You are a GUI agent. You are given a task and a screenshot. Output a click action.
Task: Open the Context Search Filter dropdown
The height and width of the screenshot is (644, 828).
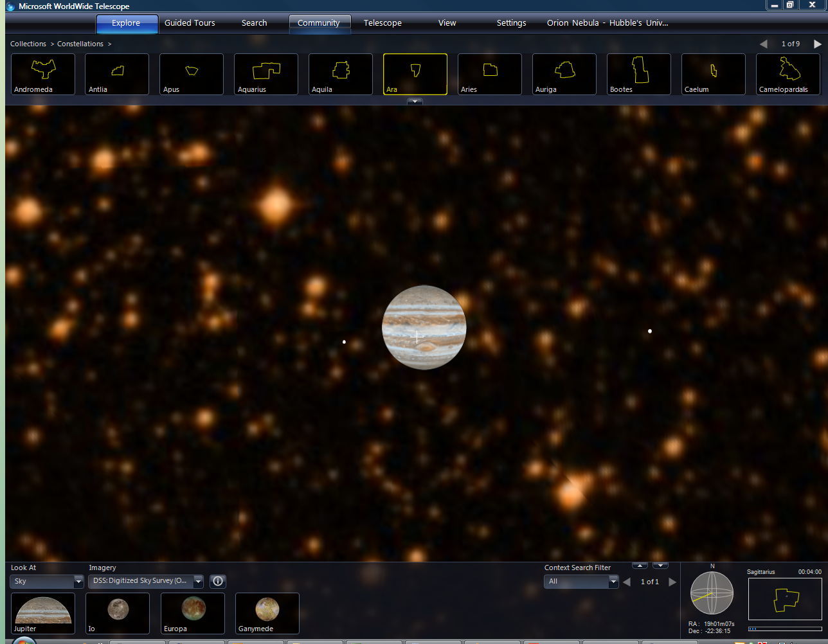581,582
